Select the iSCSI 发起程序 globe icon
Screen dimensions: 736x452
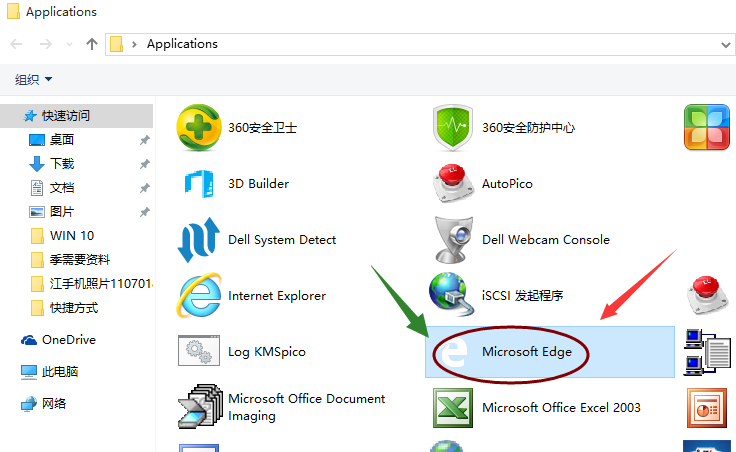(x=452, y=296)
